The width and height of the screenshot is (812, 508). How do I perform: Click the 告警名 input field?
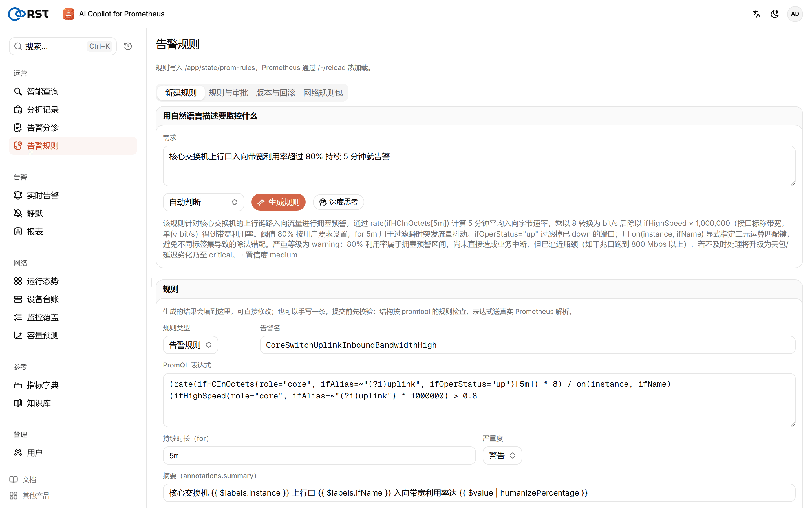528,345
